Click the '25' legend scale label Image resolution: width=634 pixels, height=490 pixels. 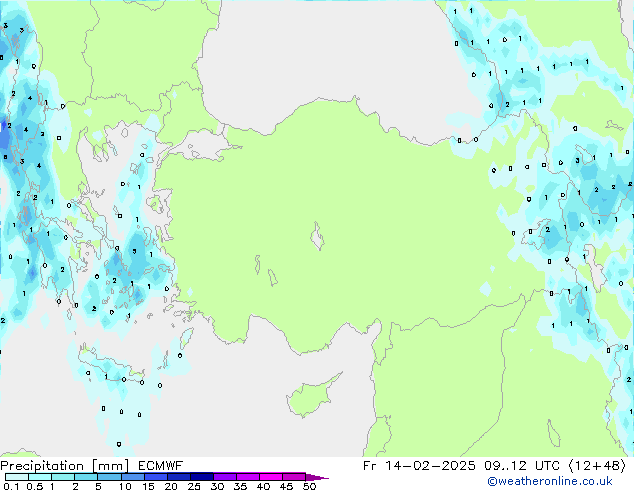(194, 486)
